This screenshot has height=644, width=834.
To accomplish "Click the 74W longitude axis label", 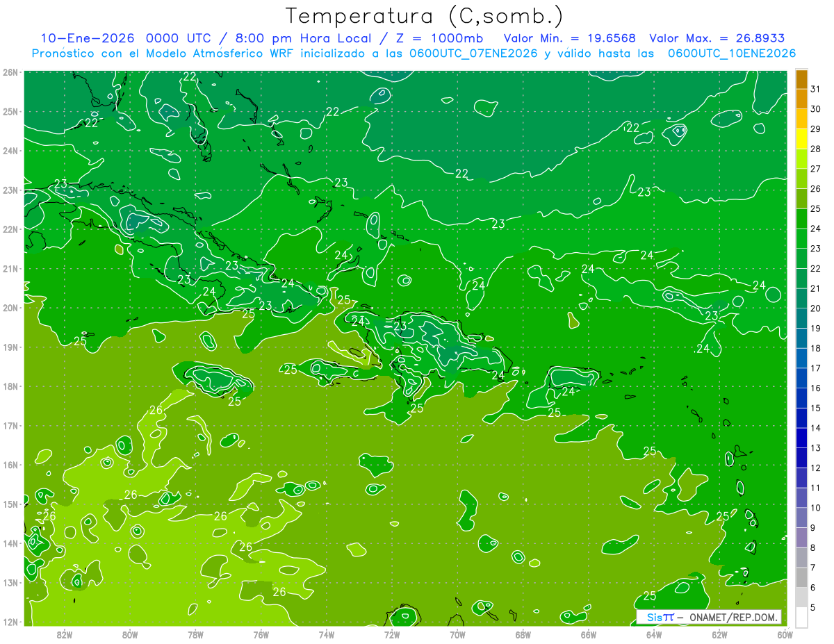I will click(326, 634).
